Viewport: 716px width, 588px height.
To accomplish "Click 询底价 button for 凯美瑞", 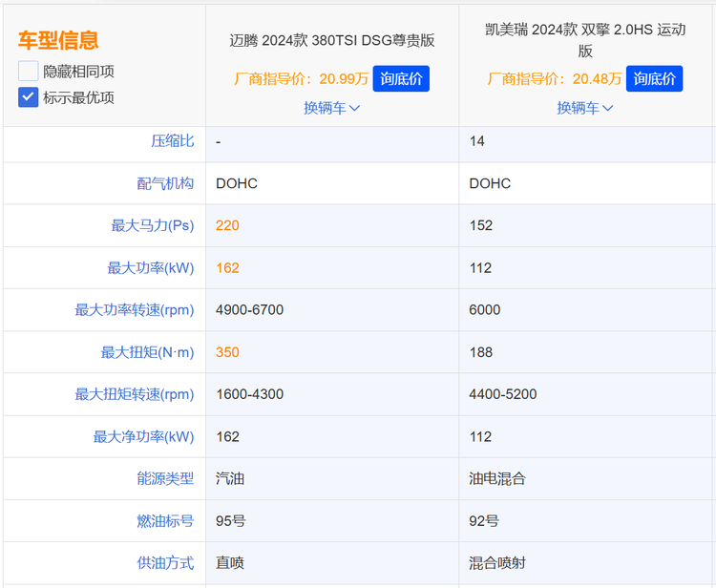I will tap(654, 78).
